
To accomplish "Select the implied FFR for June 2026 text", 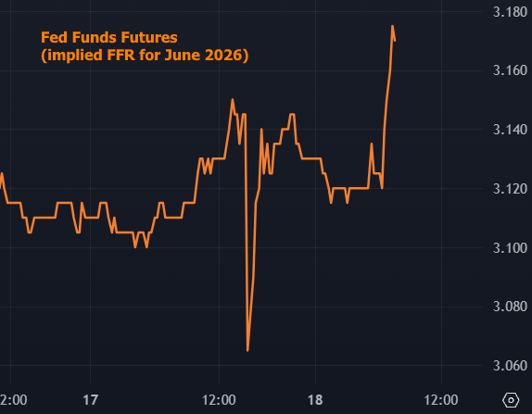I will 145,56.
